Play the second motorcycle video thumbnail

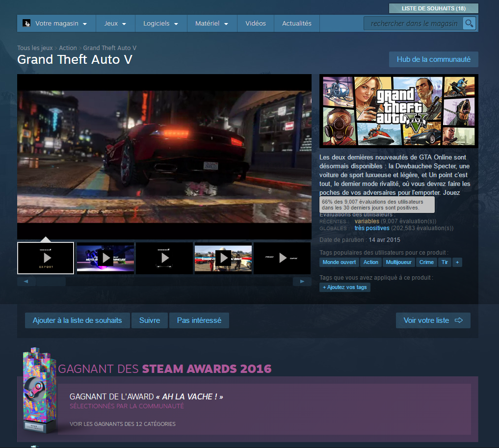pos(105,258)
